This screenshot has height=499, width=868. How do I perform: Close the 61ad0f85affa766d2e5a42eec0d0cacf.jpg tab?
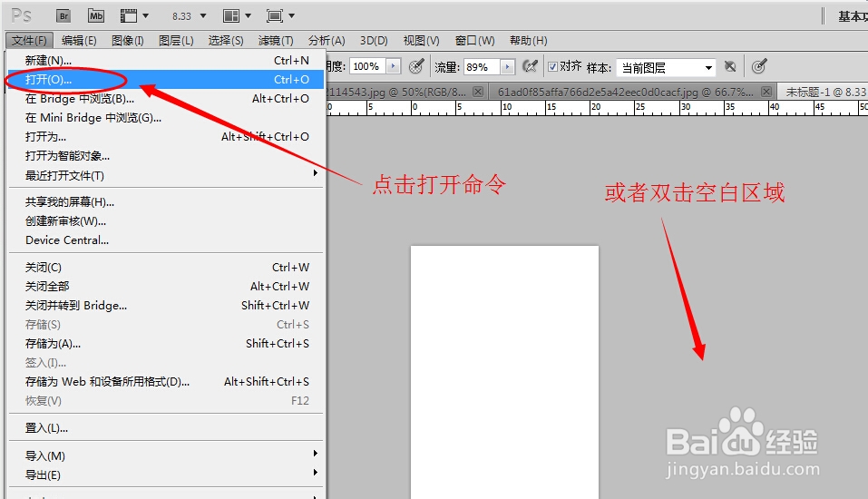[766, 92]
